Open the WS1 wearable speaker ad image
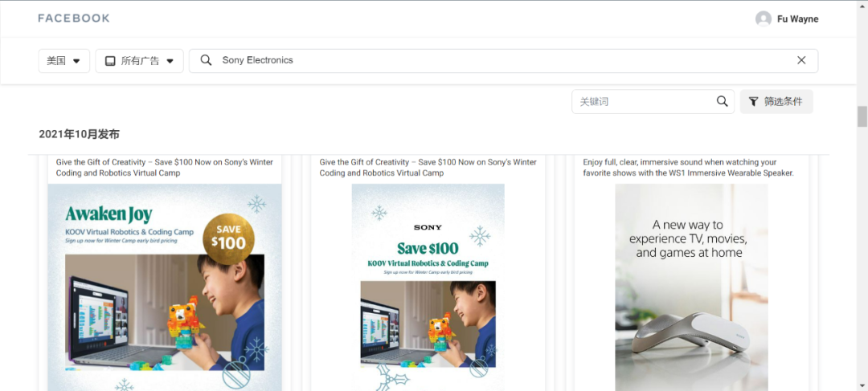868x391 pixels. coord(691,287)
